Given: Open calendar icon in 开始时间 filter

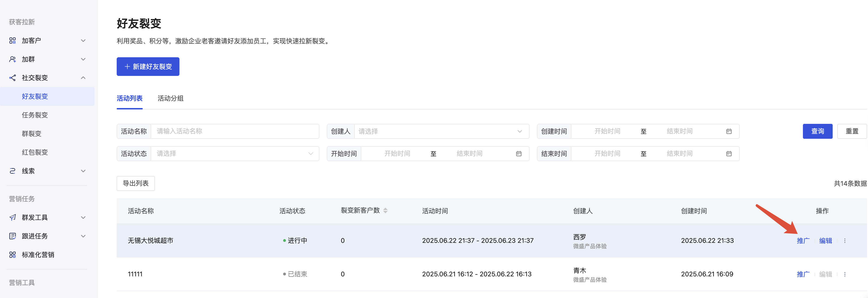Looking at the screenshot, I should coord(519,154).
